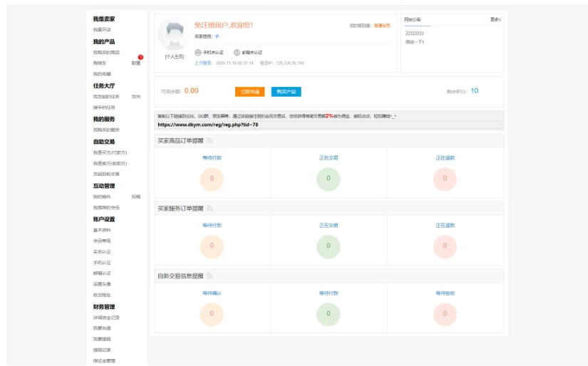Open 等待付款 link in service order reminders
Image resolution: width=588 pixels, height=366 pixels.
[x=212, y=226]
